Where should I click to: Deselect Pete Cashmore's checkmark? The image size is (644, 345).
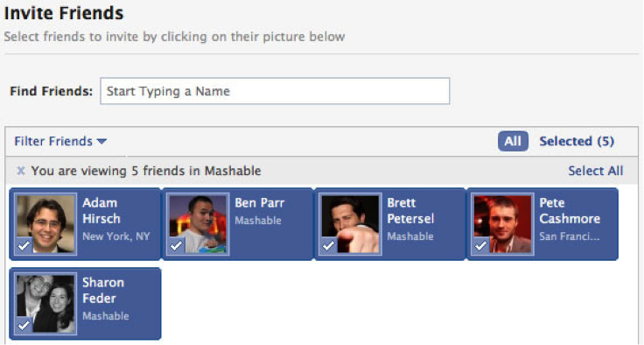481,245
